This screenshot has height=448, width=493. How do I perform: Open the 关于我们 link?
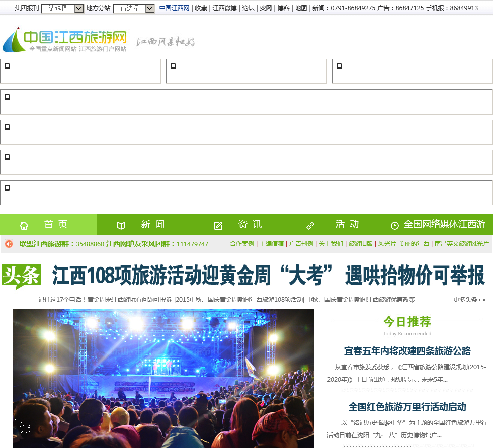[x=331, y=244]
